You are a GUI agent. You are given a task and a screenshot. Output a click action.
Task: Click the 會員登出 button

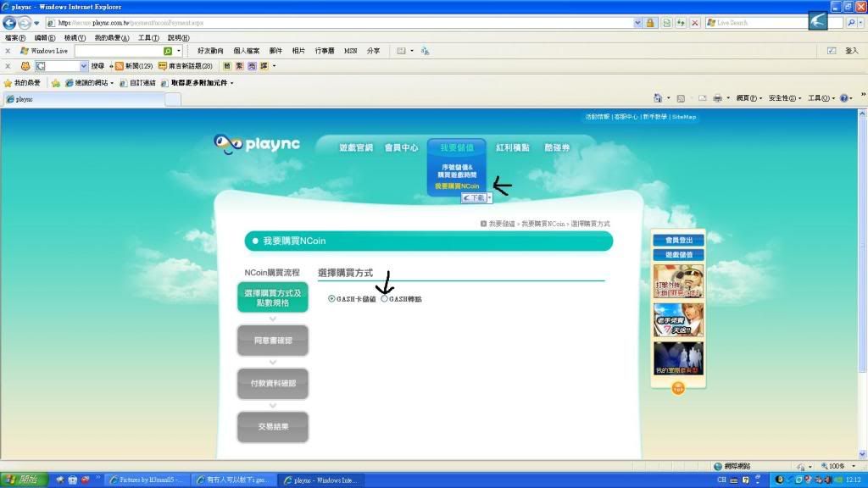678,241
